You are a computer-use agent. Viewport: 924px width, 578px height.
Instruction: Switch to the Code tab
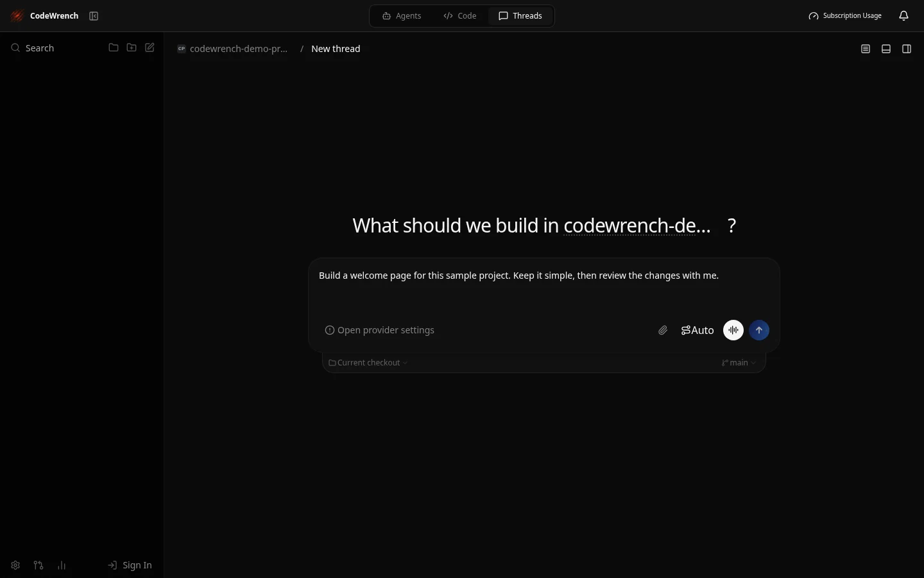(460, 15)
